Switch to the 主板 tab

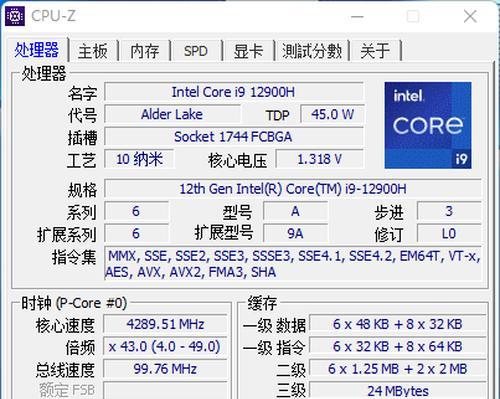click(x=93, y=51)
